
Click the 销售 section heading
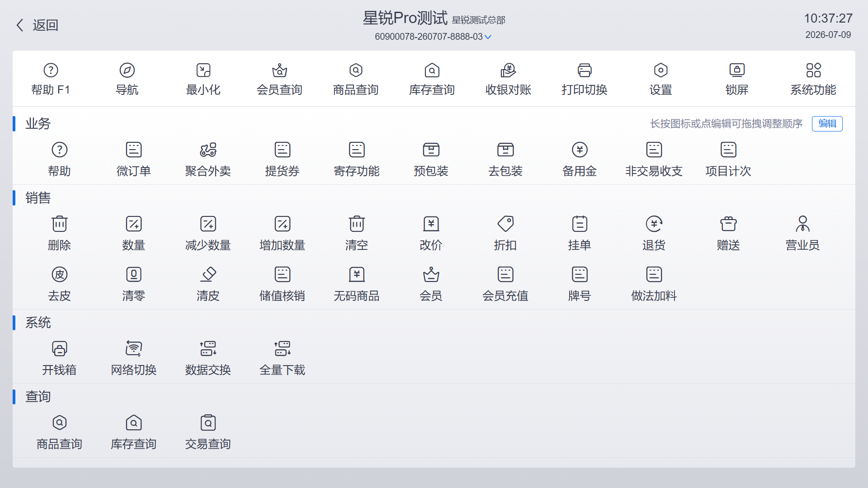coord(38,198)
